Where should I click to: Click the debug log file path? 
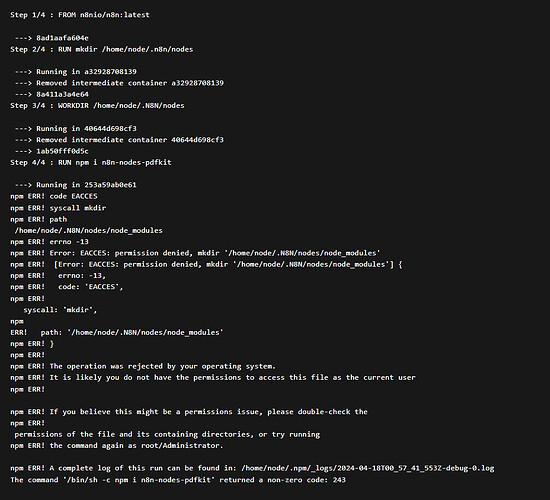[x=368, y=468]
